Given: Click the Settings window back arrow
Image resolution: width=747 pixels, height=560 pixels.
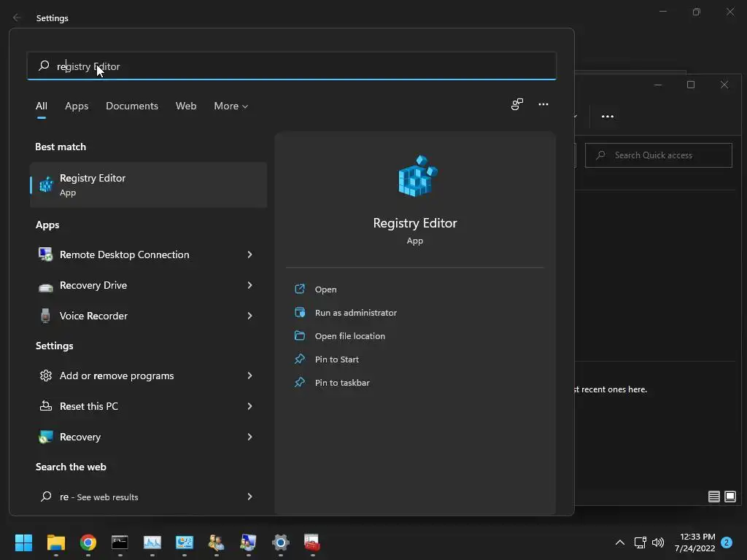Looking at the screenshot, I should (18, 17).
